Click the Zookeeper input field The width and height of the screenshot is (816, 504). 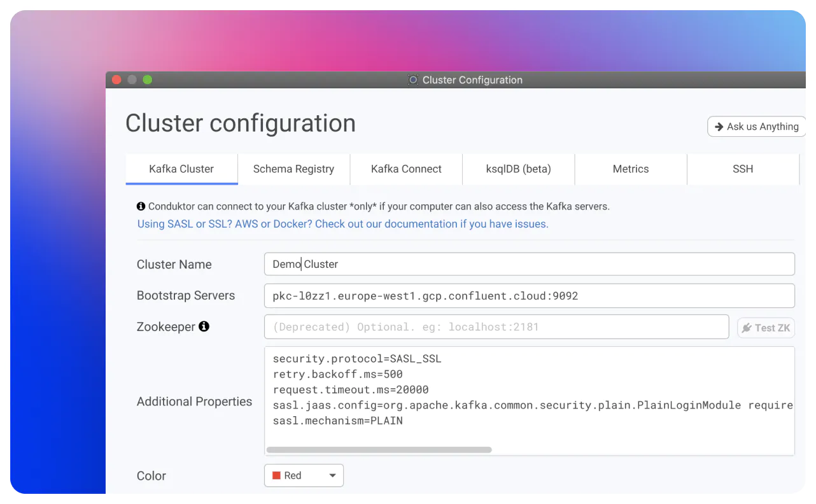tap(496, 326)
